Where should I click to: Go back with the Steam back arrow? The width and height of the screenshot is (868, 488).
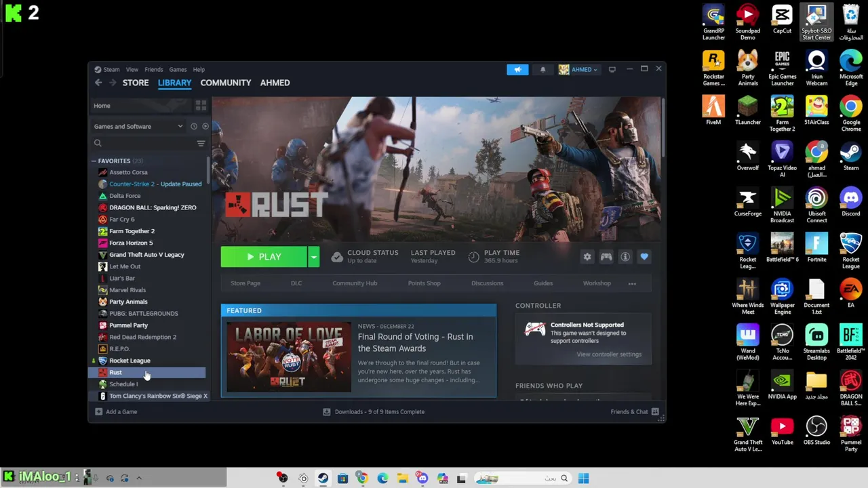(98, 83)
